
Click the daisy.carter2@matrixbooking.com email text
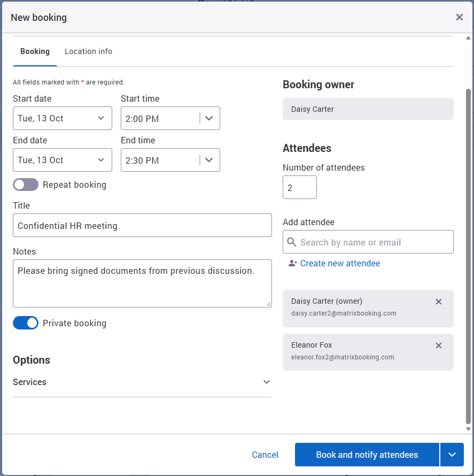[344, 313]
